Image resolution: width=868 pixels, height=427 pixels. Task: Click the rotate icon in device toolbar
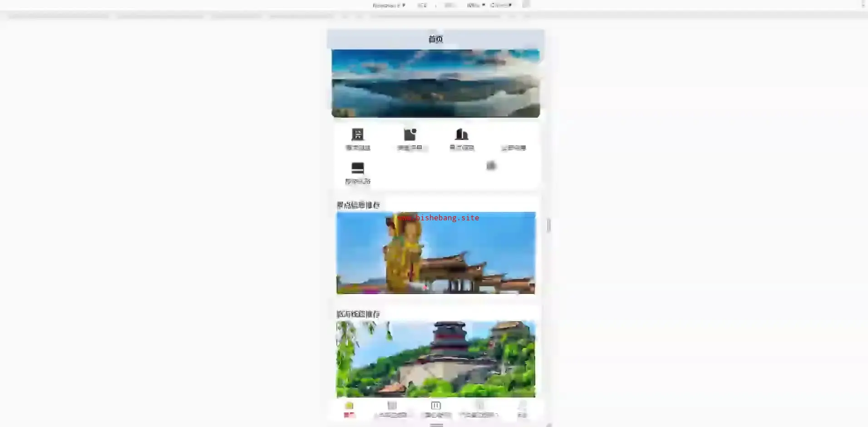pos(526,5)
